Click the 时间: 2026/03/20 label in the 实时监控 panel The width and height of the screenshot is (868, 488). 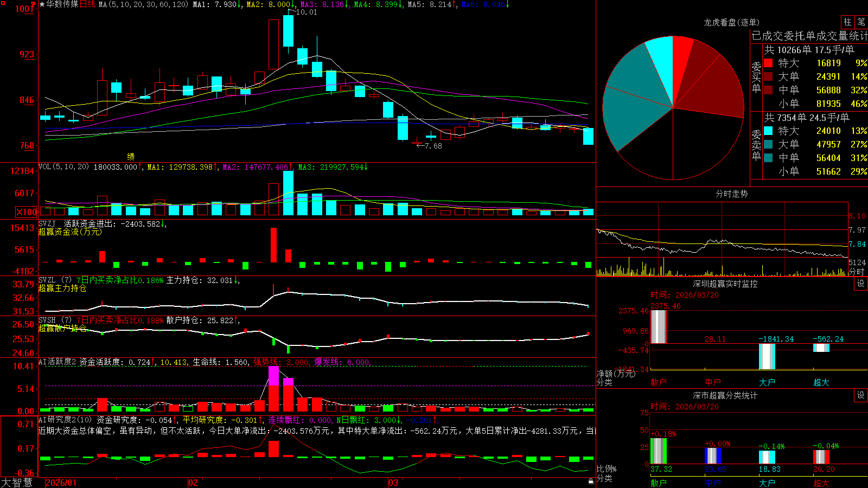(x=684, y=295)
